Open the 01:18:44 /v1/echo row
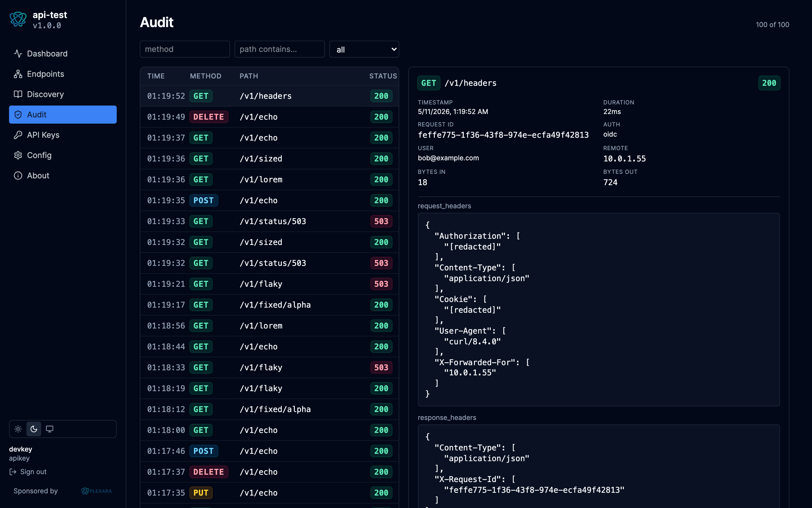The width and height of the screenshot is (812, 508). click(x=270, y=347)
